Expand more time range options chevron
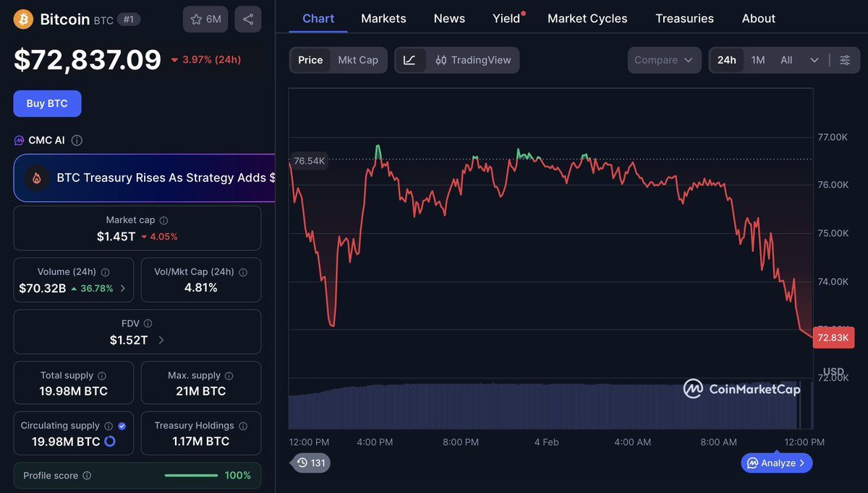 pos(814,60)
